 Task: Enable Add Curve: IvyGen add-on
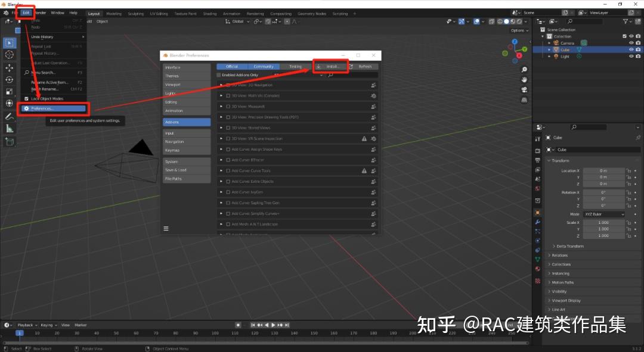coord(228,192)
